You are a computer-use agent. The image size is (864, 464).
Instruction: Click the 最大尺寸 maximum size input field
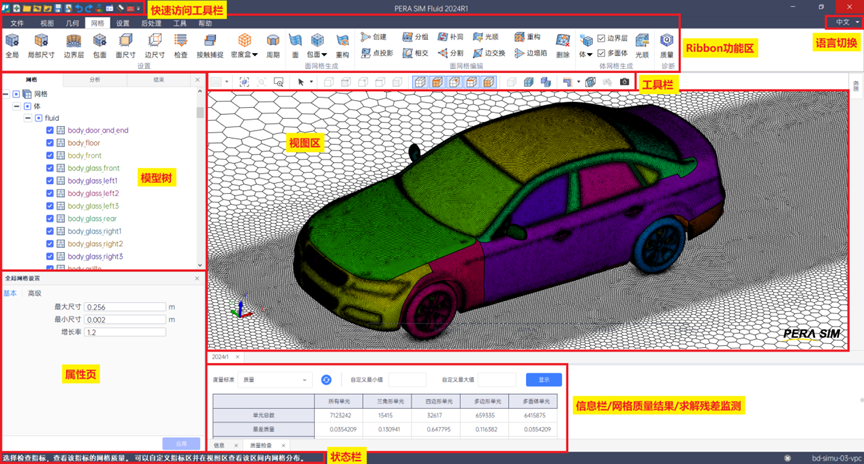[125, 307]
